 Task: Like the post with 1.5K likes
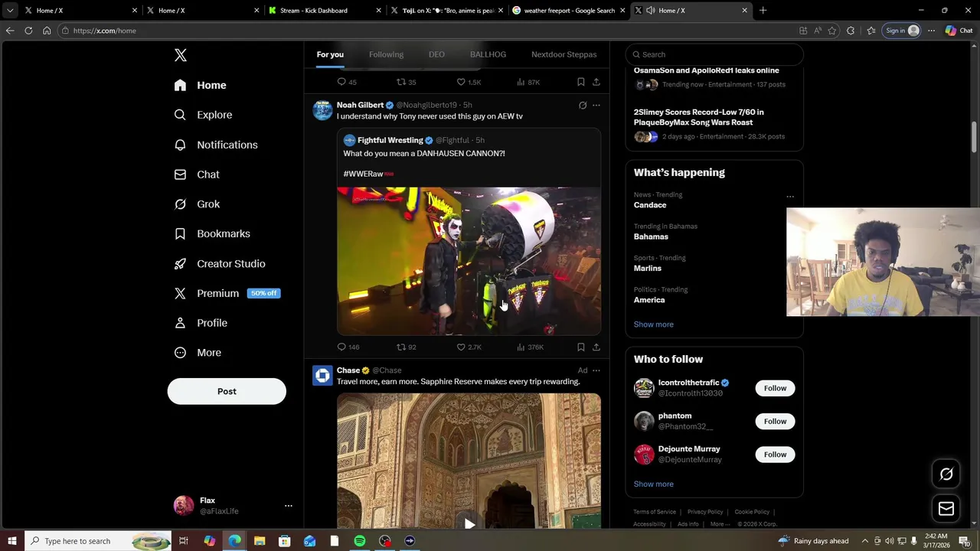469,82
